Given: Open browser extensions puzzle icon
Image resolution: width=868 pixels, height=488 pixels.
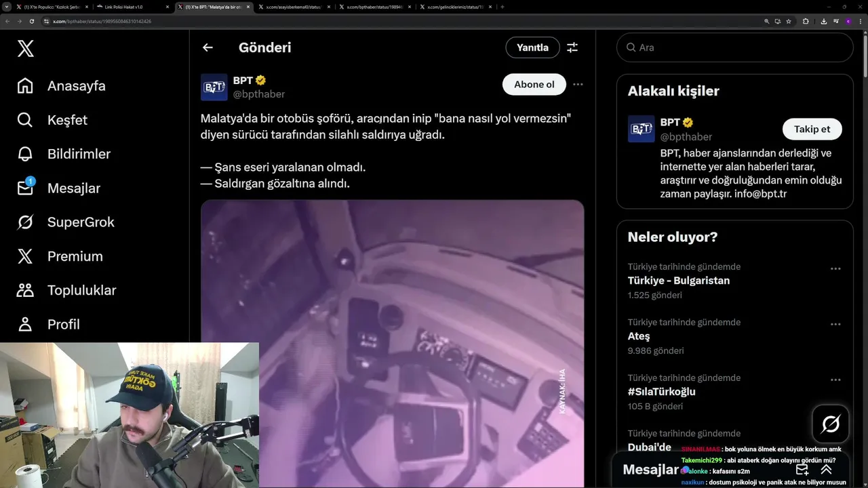Looking at the screenshot, I should (x=806, y=21).
